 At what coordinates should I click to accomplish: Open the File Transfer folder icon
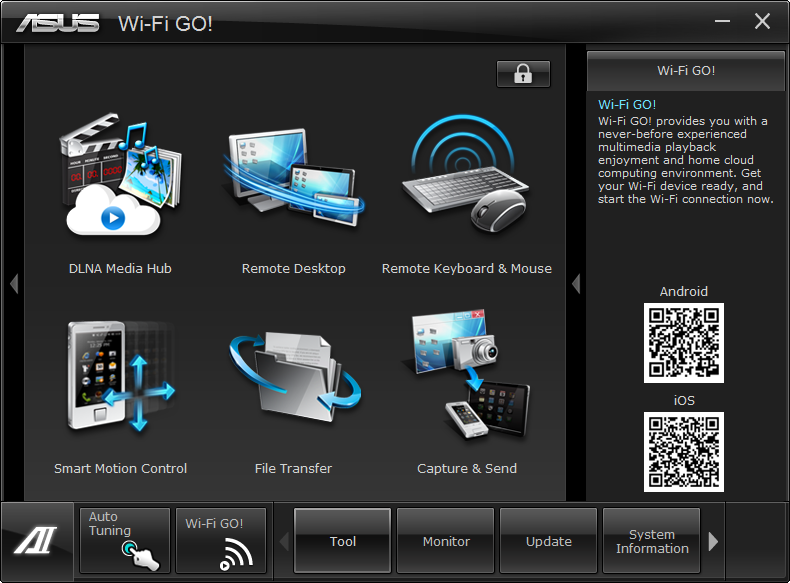[295, 375]
